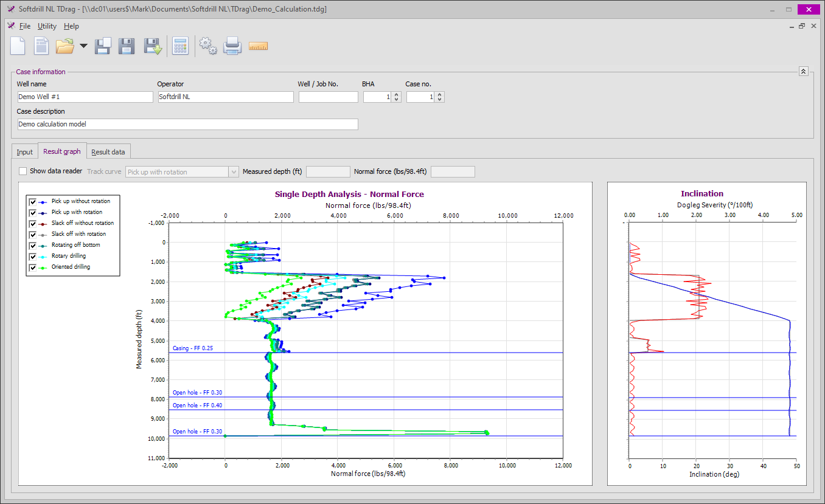Viewport: 825px width, 504px height.
Task: Open settings via the gears icon
Action: coord(208,46)
